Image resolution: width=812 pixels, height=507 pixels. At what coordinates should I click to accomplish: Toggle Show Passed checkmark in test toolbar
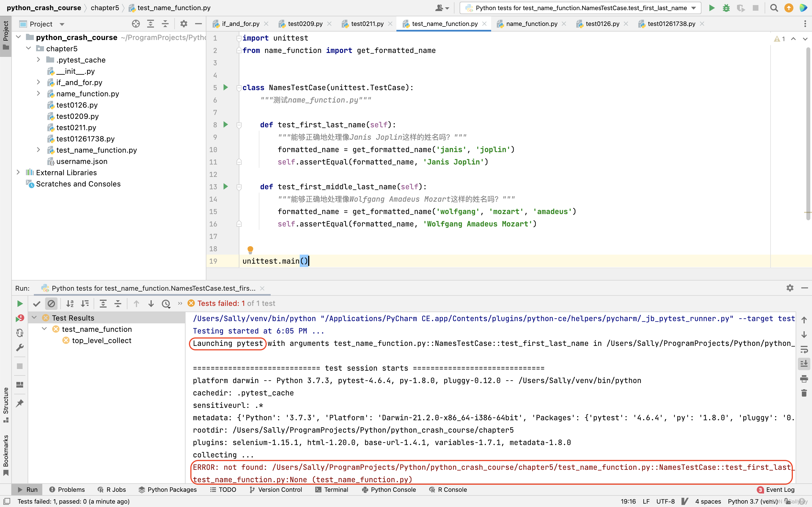(37, 303)
